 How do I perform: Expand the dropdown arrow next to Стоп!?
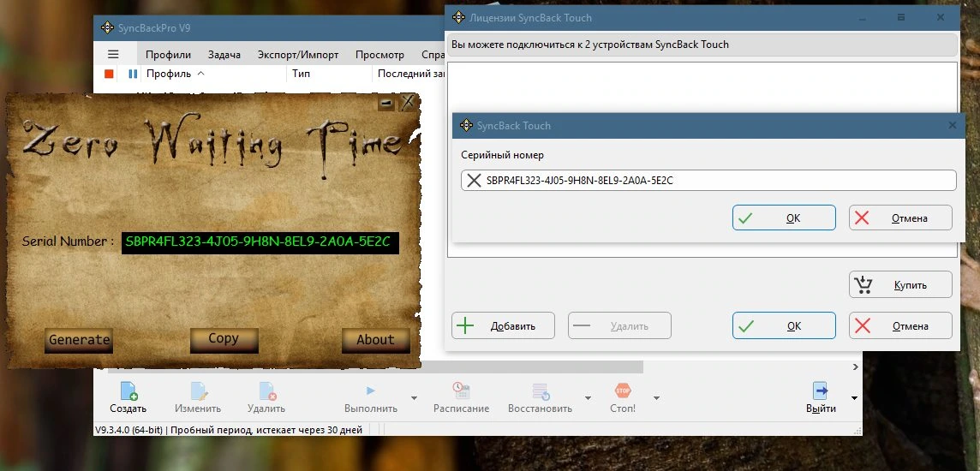pyautogui.click(x=656, y=398)
